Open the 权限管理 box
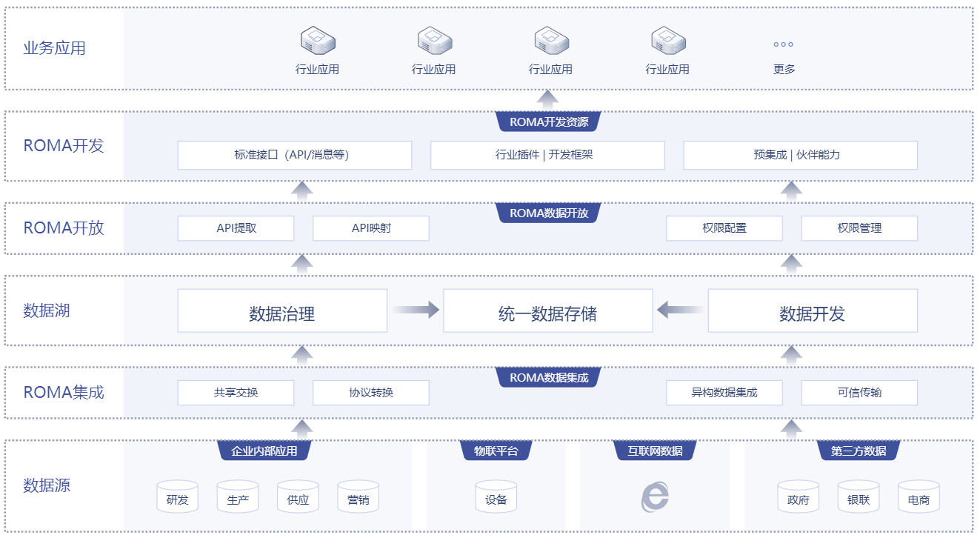This screenshot has height=538, width=980. (x=859, y=228)
